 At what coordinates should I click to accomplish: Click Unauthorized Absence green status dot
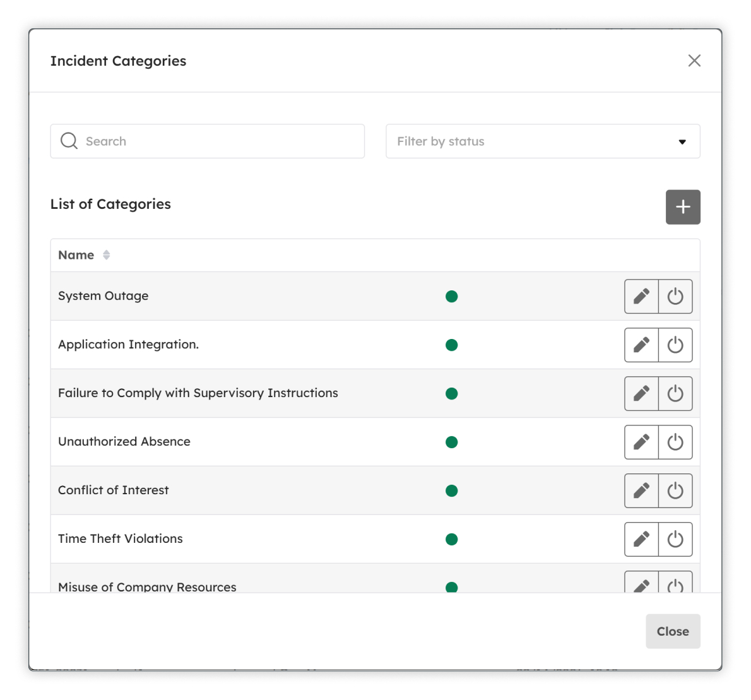(x=452, y=442)
